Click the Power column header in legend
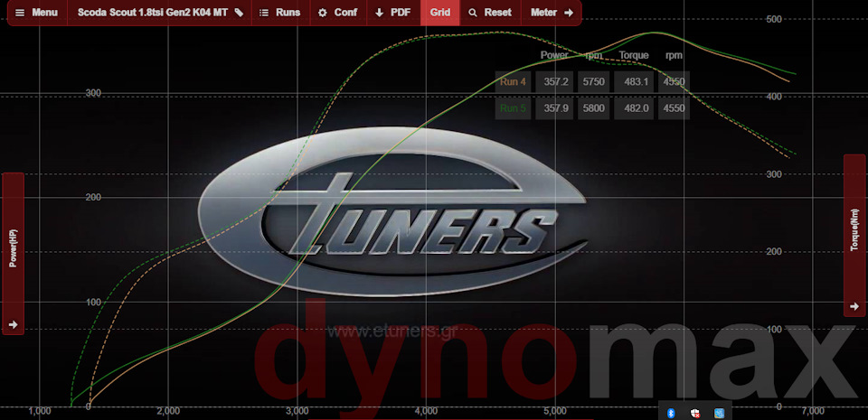 554,55
